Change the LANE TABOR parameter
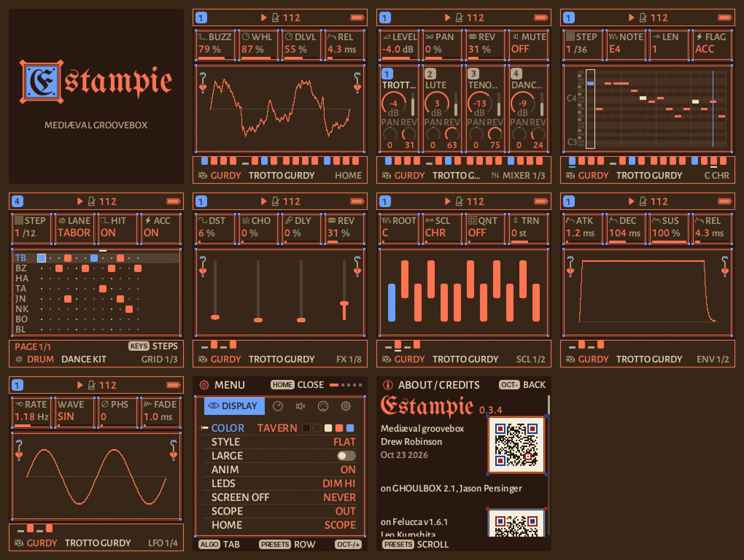Screen dimensions: 744x560 coord(74,229)
